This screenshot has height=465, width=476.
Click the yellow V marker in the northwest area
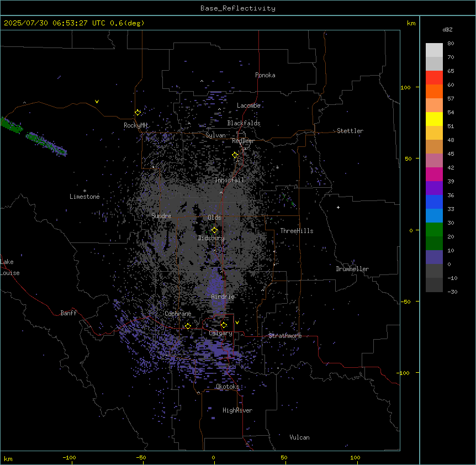[97, 102]
